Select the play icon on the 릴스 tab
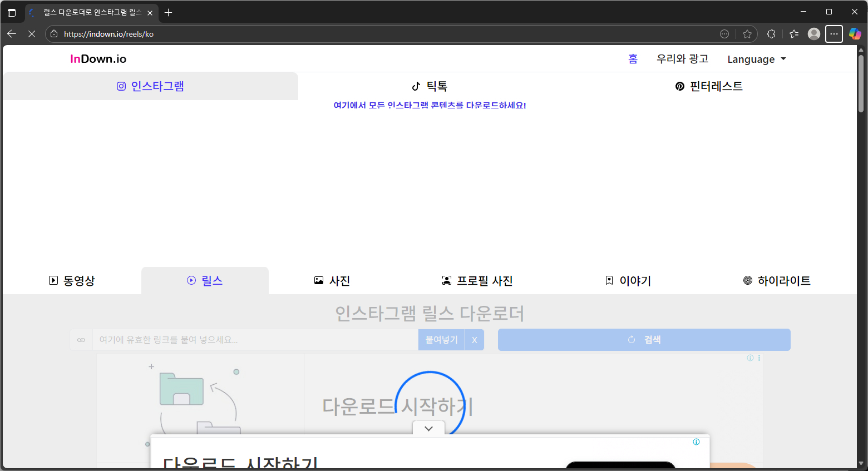868x471 pixels. 190,280
